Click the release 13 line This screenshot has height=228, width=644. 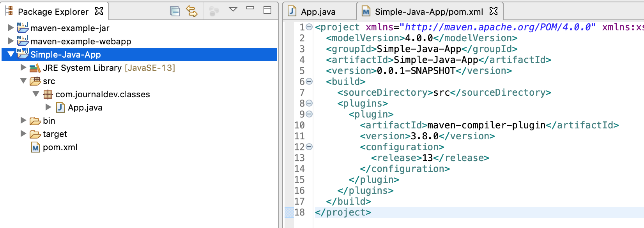click(430, 158)
